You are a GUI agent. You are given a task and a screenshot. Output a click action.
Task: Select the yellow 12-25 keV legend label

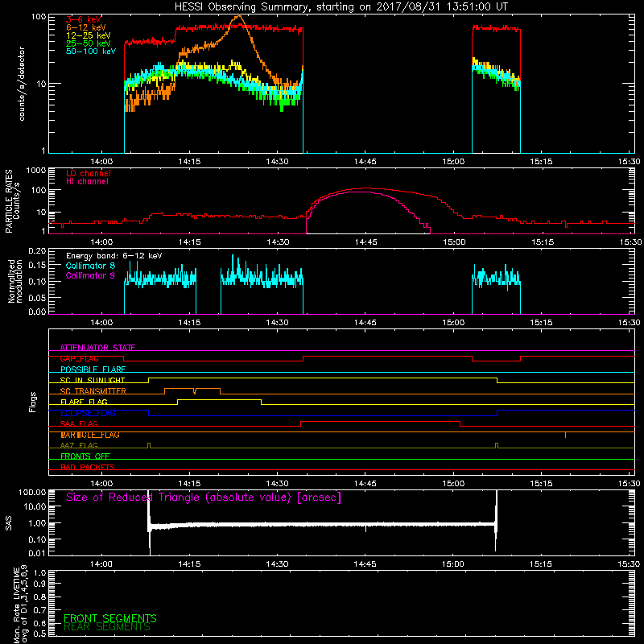click(89, 35)
